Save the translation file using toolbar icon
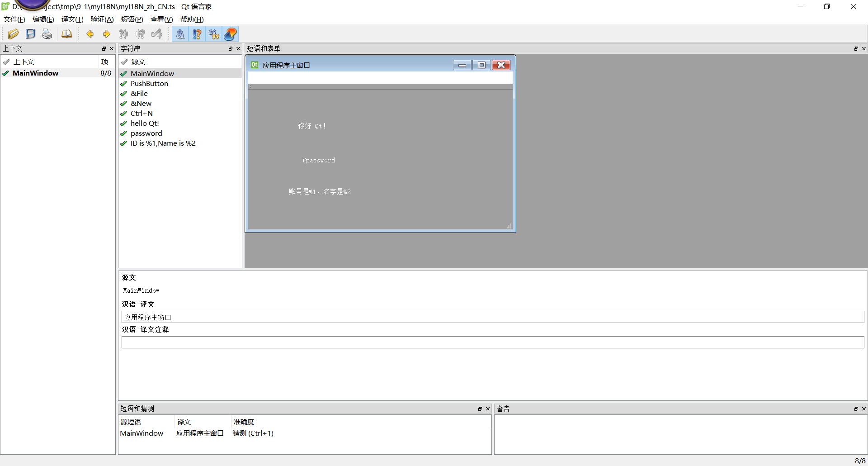Image resolution: width=868 pixels, height=466 pixels. point(30,34)
